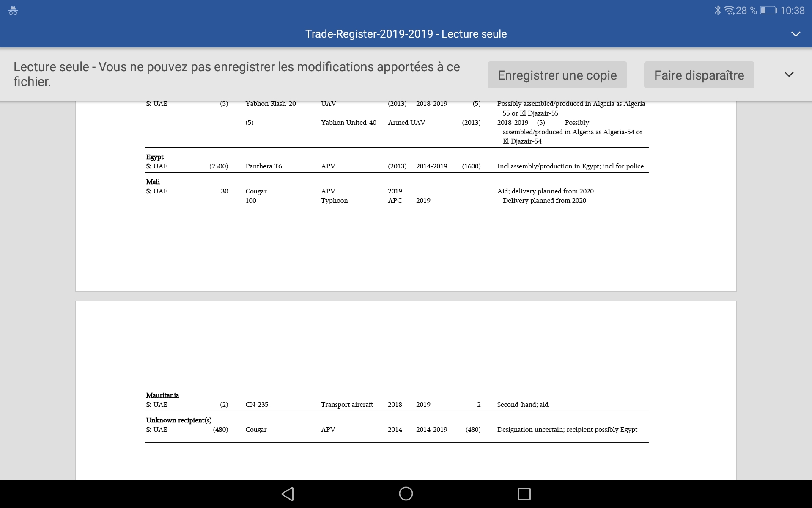Viewport: 812px width, 508px height.
Task: Expand the read-only notification chevron
Action: 789,75
